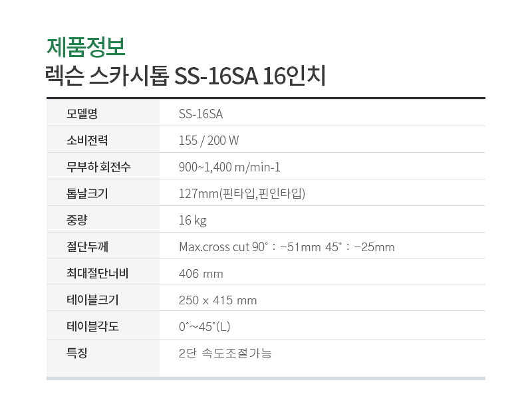Image resolution: width=532 pixels, height=410 pixels.
Task: Click the 406 mm cutting width value
Action: [201, 274]
